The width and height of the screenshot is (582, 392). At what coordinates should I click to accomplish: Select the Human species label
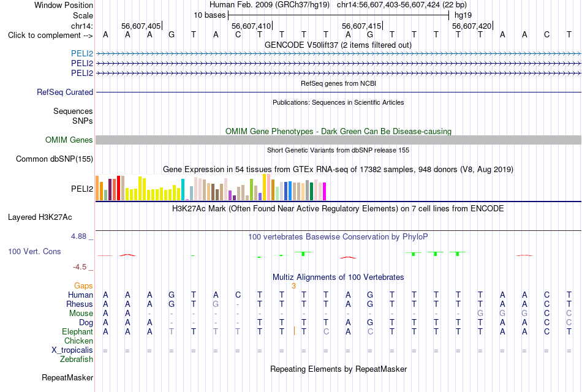pyautogui.click(x=80, y=295)
